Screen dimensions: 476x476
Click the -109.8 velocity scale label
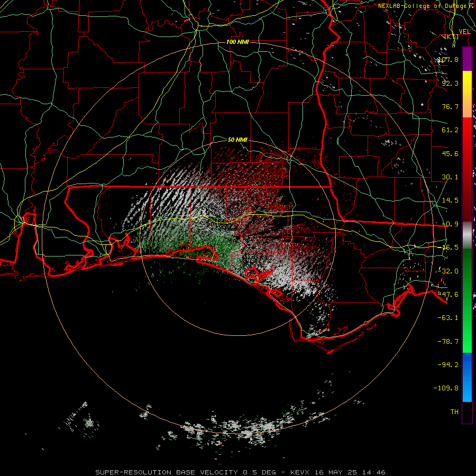click(x=446, y=388)
